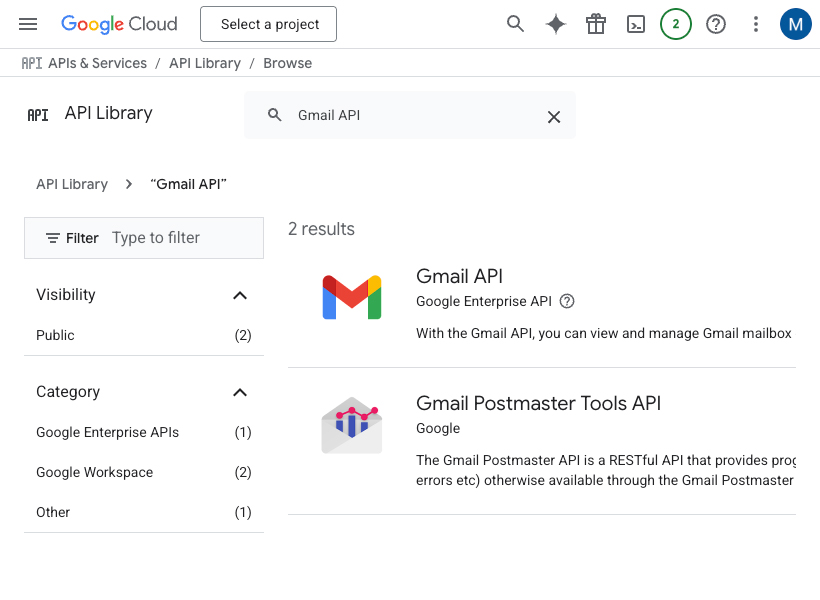Click the Google publisher label under Postmaster
The height and width of the screenshot is (600, 820).
pyautogui.click(x=438, y=428)
